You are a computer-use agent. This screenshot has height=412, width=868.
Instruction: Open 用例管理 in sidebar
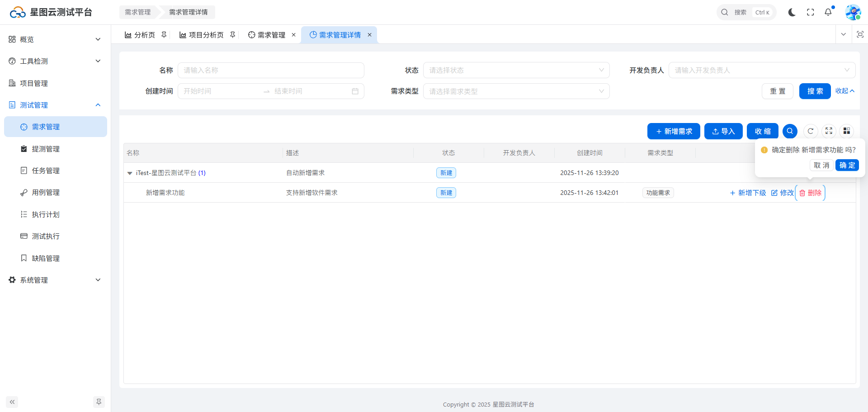coord(46,193)
